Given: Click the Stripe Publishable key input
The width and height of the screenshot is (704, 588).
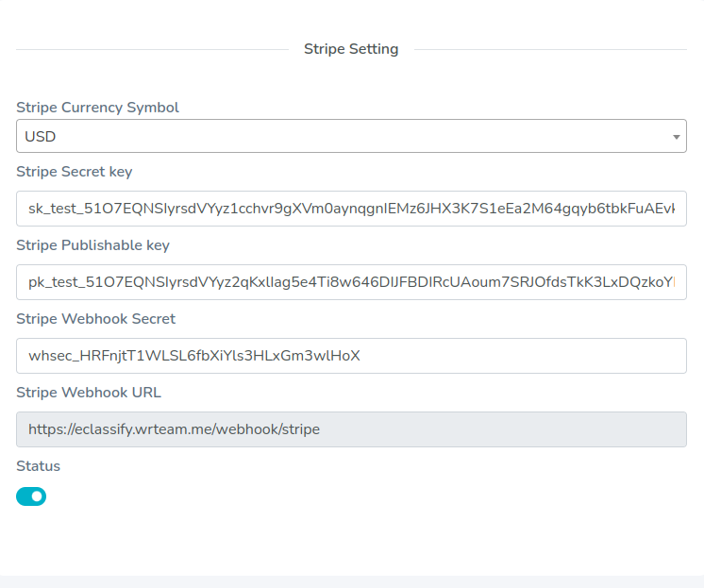Looking at the screenshot, I should coord(350,282).
